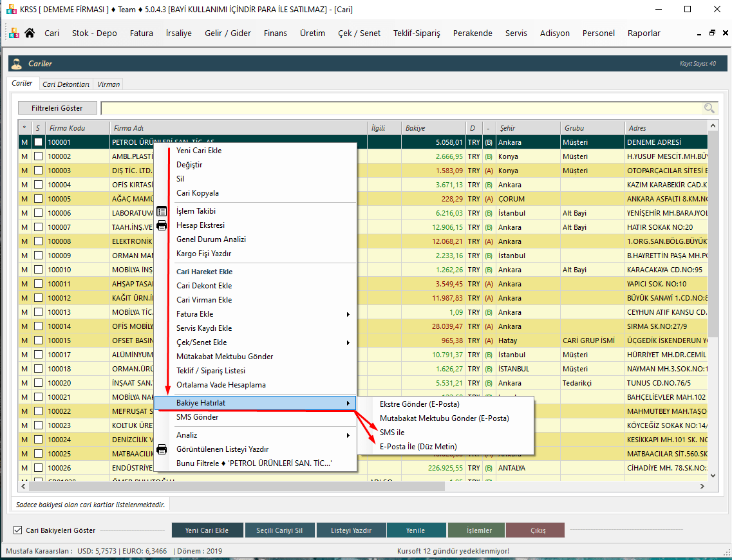Viewport: 732px width, 560px height.
Task: Open the home icon in the menu bar
Action: tap(30, 33)
